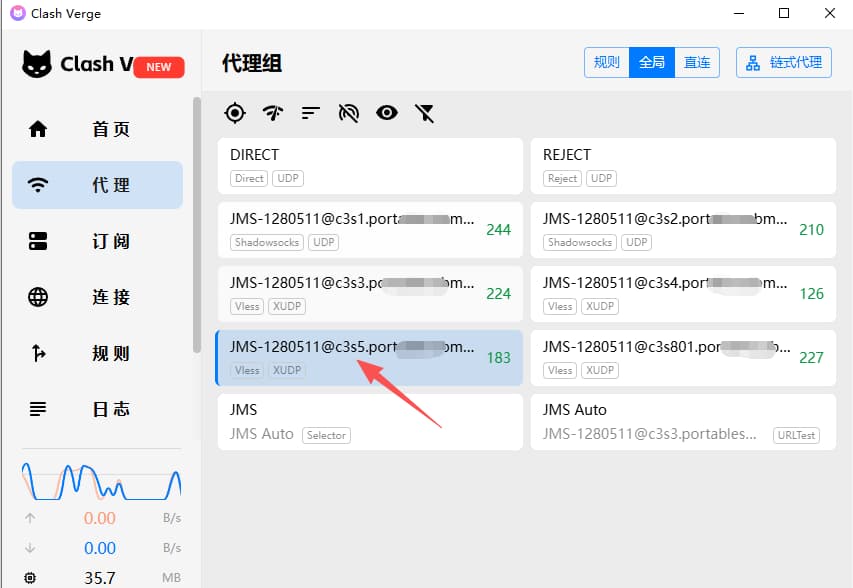Image resolution: width=853 pixels, height=588 pixels.
Task: Open the 链式代理 chain proxy button
Action: (784, 63)
